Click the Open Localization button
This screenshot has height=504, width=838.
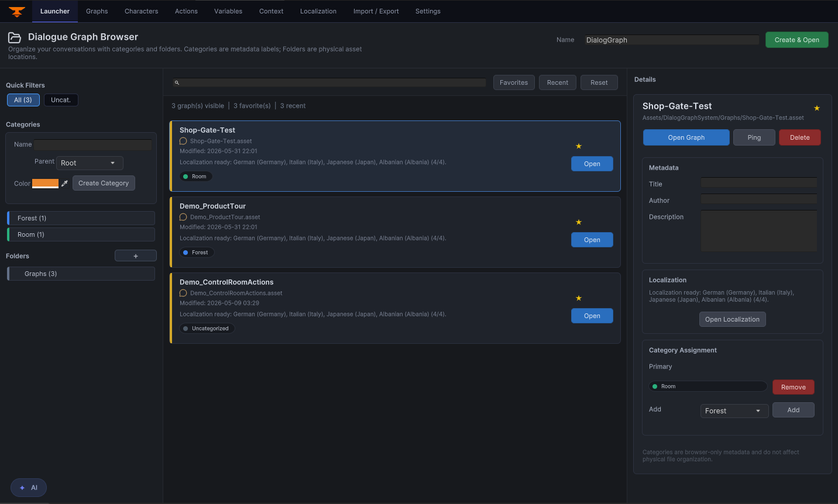click(x=733, y=319)
